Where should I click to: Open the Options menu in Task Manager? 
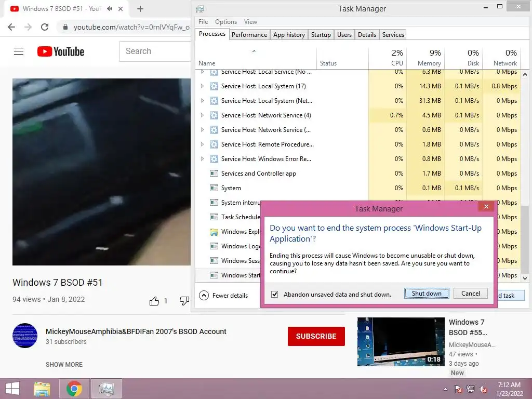point(226,22)
